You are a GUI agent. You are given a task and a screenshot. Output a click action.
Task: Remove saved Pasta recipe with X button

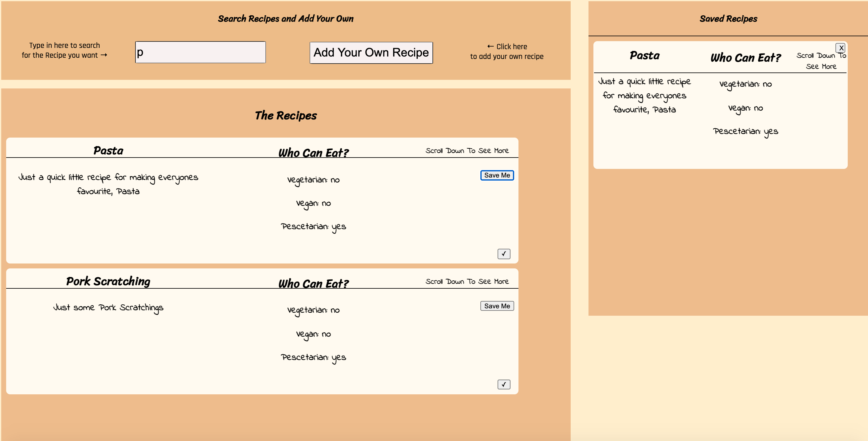841,48
